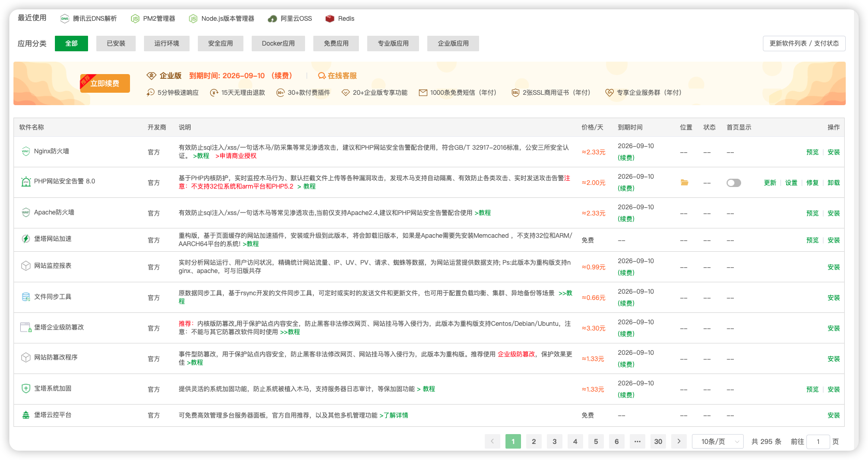This screenshot has height=460, width=868.
Task: Click the 宝塔系统加固 shield icon
Action: click(26, 389)
